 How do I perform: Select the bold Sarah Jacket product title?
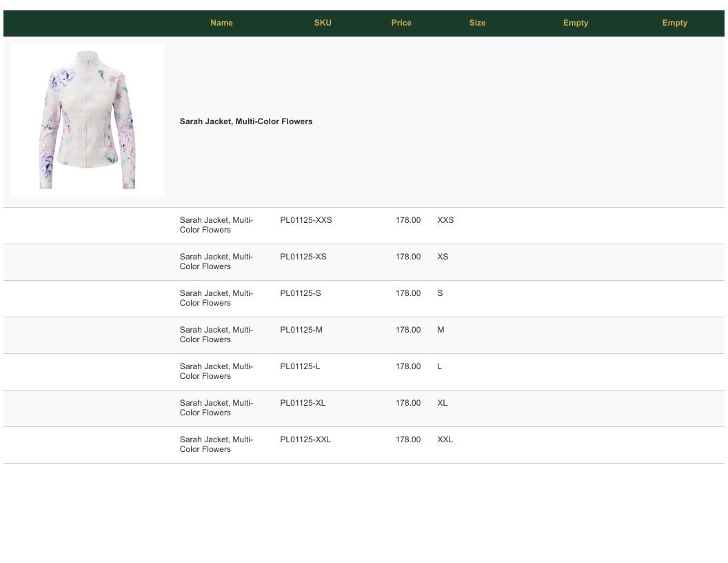246,121
